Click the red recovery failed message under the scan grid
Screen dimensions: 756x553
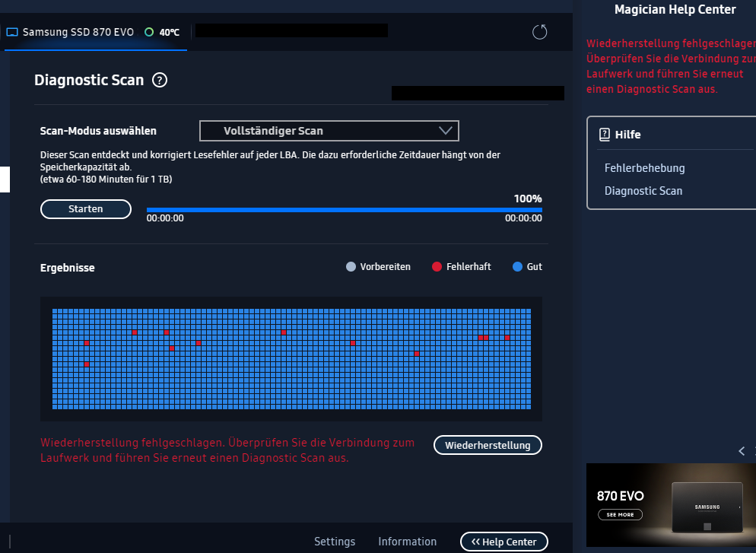(227, 450)
